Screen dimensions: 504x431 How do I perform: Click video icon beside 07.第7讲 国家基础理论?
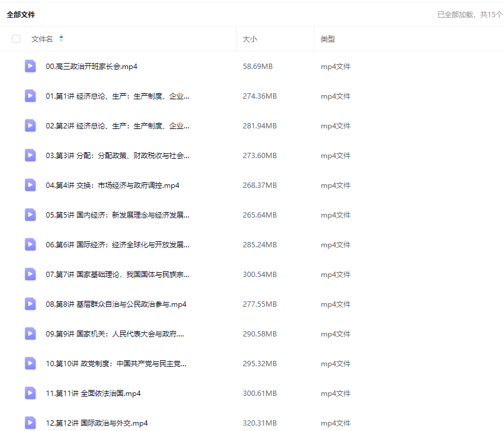[x=30, y=274]
